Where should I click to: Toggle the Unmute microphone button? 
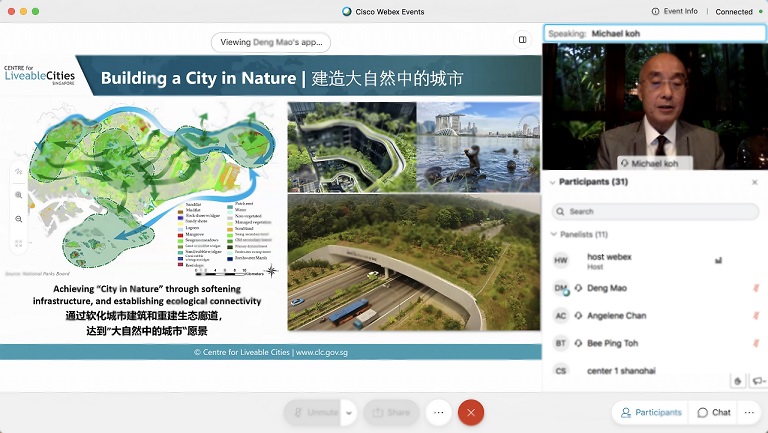tap(312, 412)
